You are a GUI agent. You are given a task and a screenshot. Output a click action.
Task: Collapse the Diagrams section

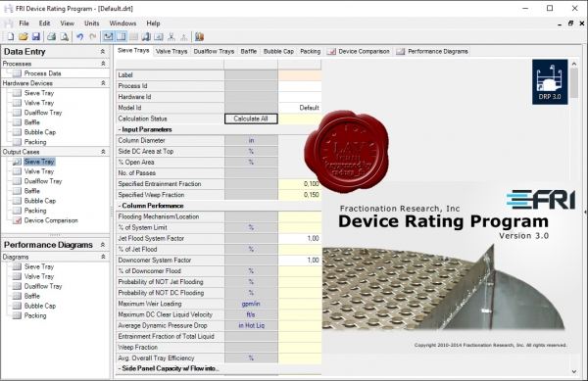(x=103, y=257)
